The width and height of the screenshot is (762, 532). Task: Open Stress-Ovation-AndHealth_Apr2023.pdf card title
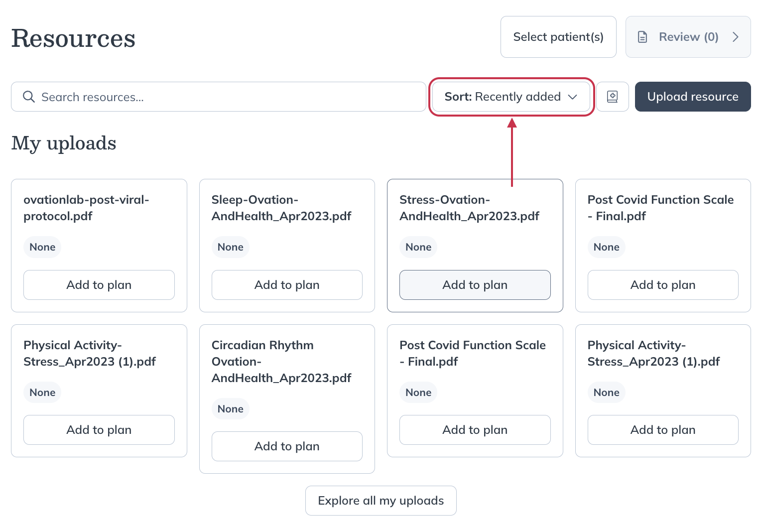tap(469, 208)
